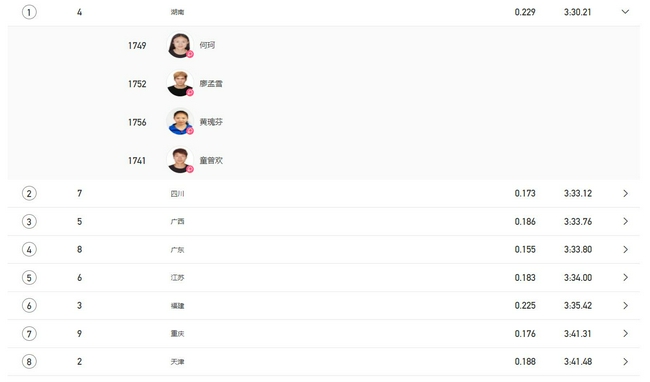The image size is (650, 382).
Task: Expand the 天津 row with 3:41.48
Action: click(x=625, y=362)
